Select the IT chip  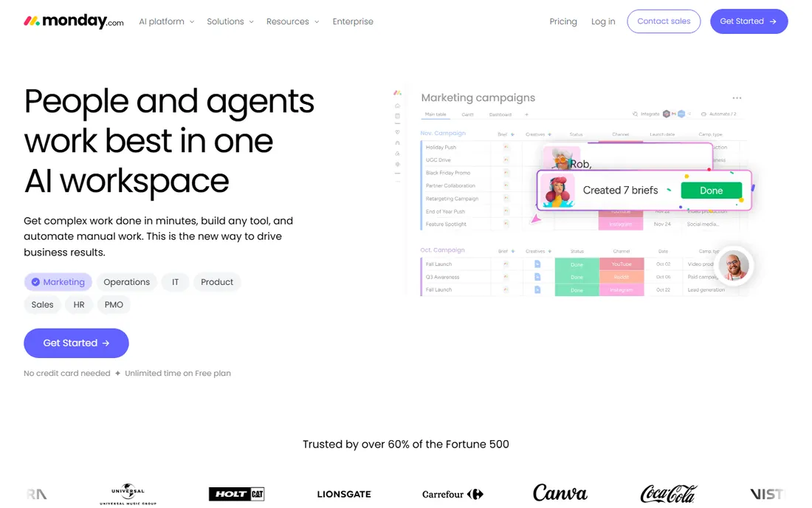pyautogui.click(x=175, y=282)
